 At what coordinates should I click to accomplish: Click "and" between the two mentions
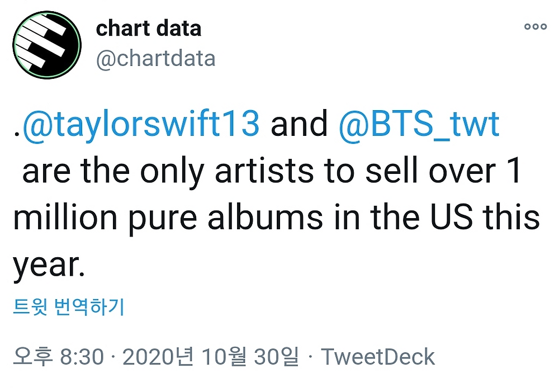point(299,124)
